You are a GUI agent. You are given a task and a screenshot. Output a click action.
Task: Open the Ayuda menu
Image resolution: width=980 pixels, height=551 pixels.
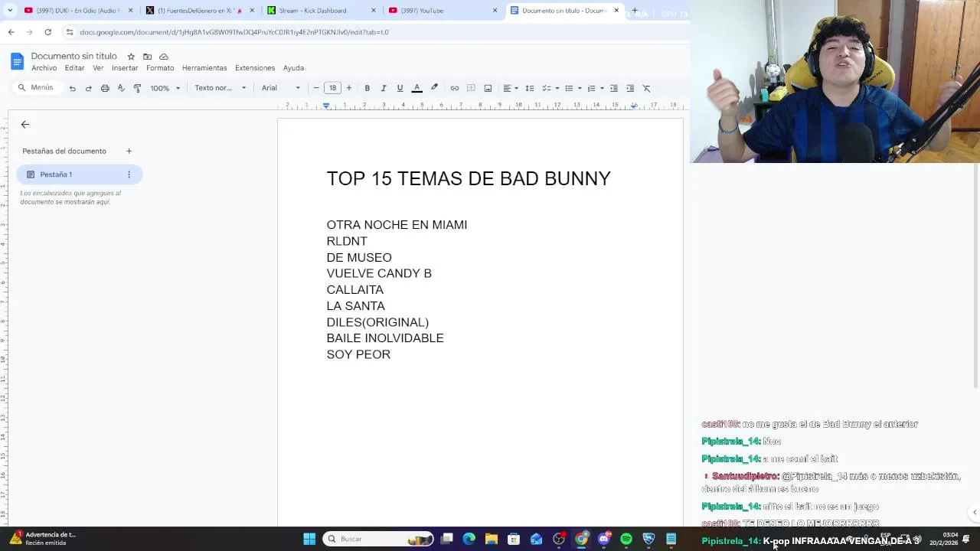293,68
